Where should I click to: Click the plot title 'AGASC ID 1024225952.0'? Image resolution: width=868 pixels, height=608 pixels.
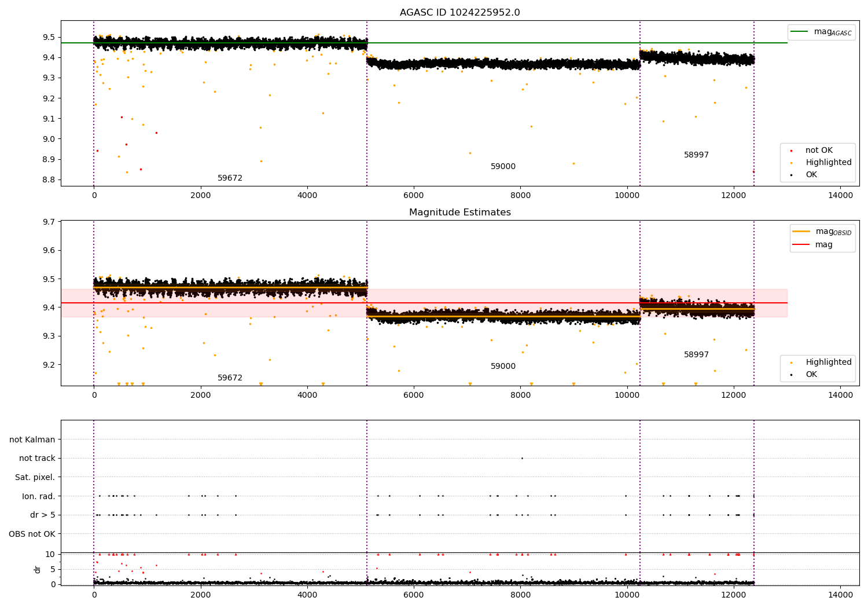tap(459, 13)
